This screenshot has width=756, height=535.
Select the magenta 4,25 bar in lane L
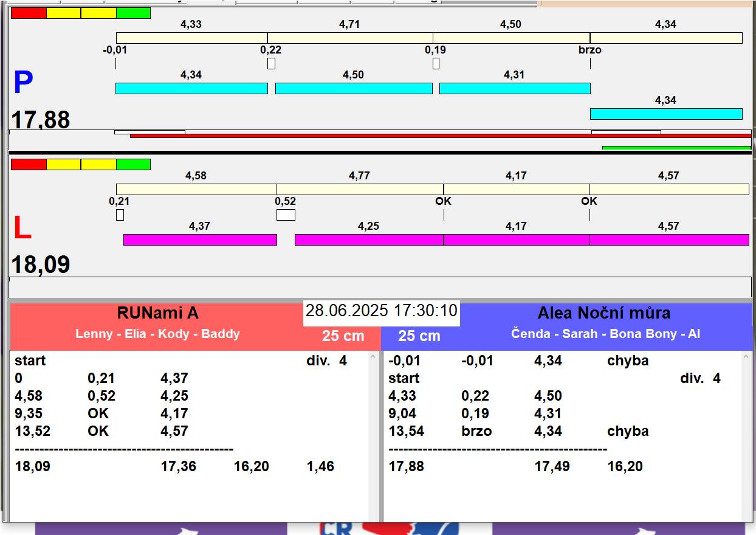(x=369, y=240)
